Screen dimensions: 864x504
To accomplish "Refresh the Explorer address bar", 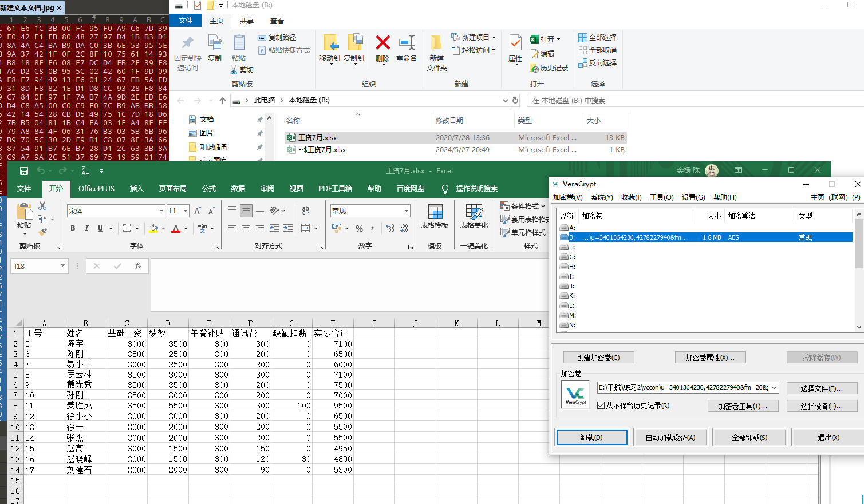I will click(515, 100).
